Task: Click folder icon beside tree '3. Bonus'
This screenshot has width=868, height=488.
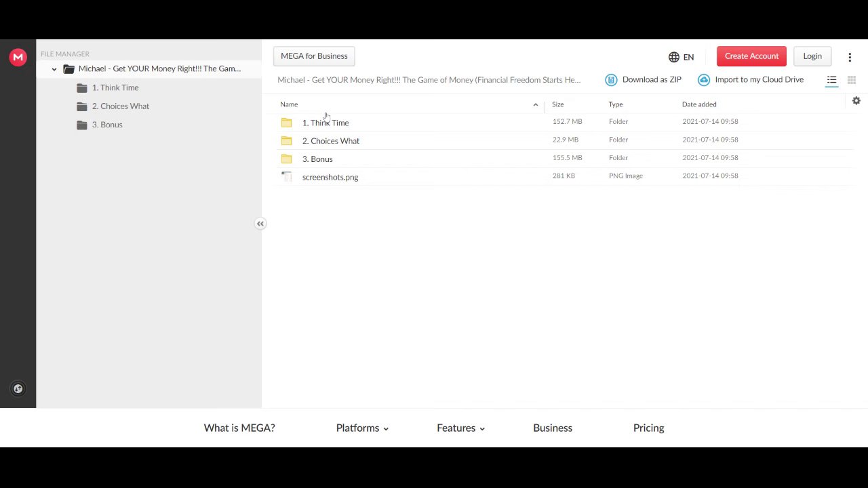Action: (82, 125)
